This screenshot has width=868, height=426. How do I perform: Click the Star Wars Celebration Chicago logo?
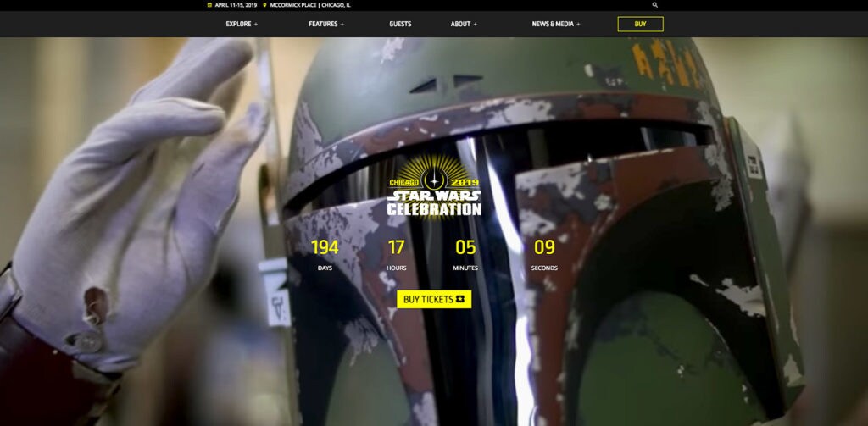tap(434, 187)
